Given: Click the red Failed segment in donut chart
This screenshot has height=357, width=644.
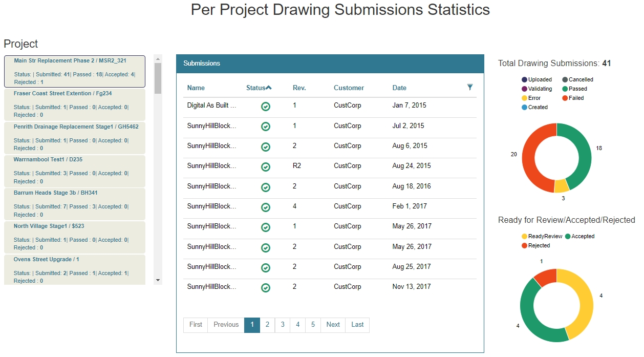Looking at the screenshot, I should coord(530,154).
